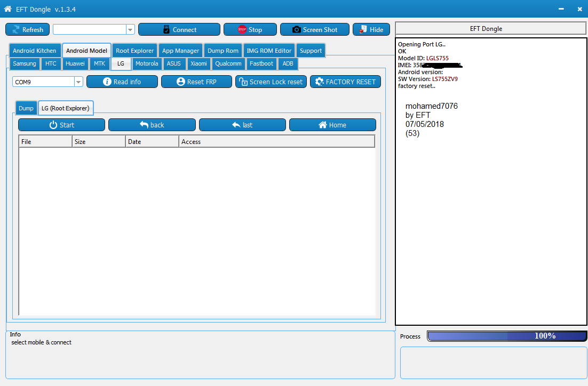Click the Access column header
This screenshot has width=588, height=386.
tap(277, 142)
